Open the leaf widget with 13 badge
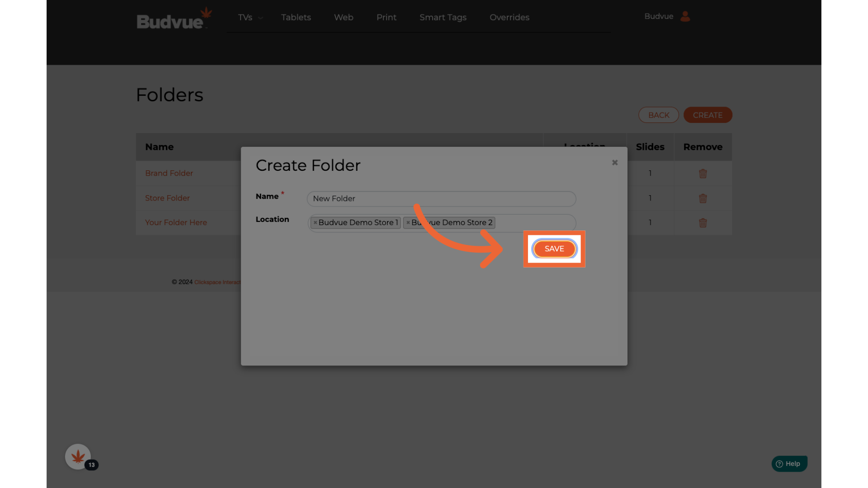 [78, 457]
